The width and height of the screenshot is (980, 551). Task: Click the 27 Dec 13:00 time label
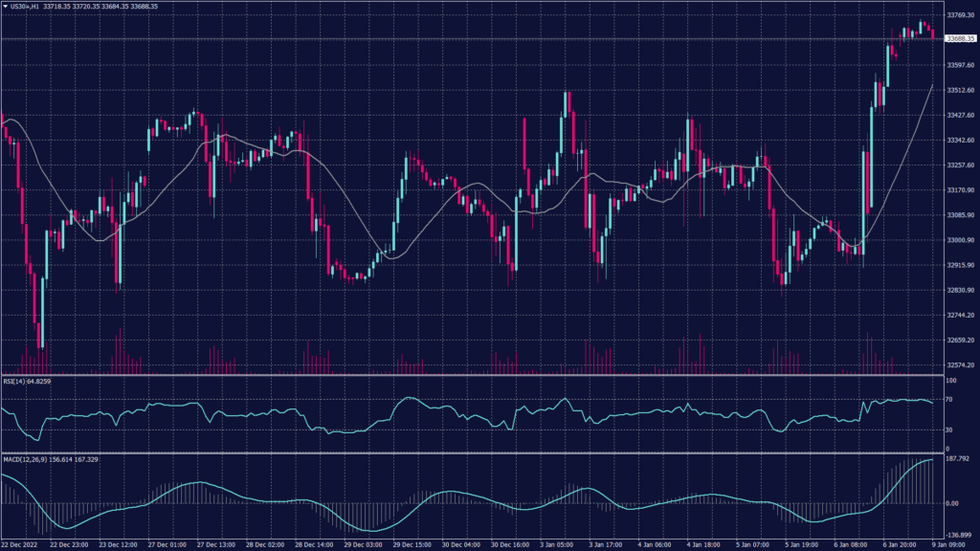[x=215, y=544]
